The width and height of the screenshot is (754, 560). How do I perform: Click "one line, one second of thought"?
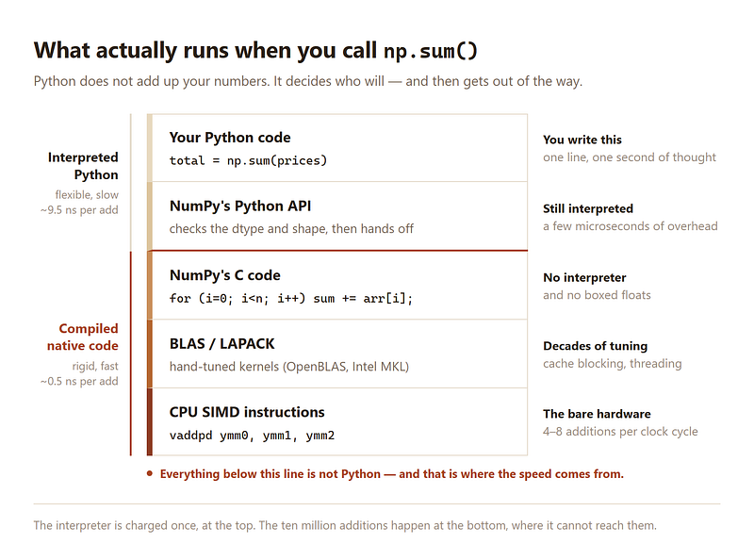point(630,157)
